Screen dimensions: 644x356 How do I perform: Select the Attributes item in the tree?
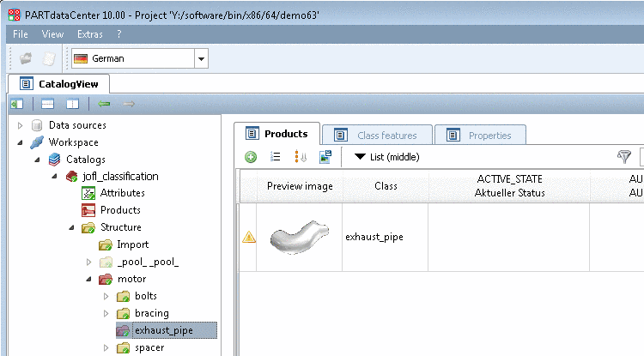pos(122,193)
